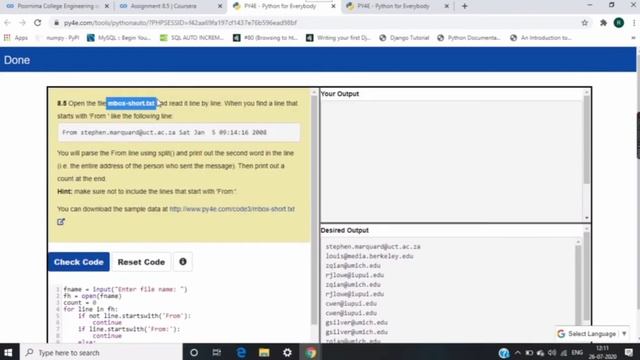Open Settings gear on the taskbar
The height and width of the screenshot is (360, 640).
(287, 352)
